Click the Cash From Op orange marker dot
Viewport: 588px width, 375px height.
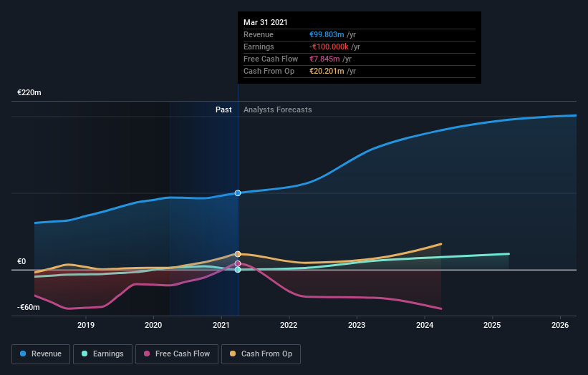coord(238,254)
